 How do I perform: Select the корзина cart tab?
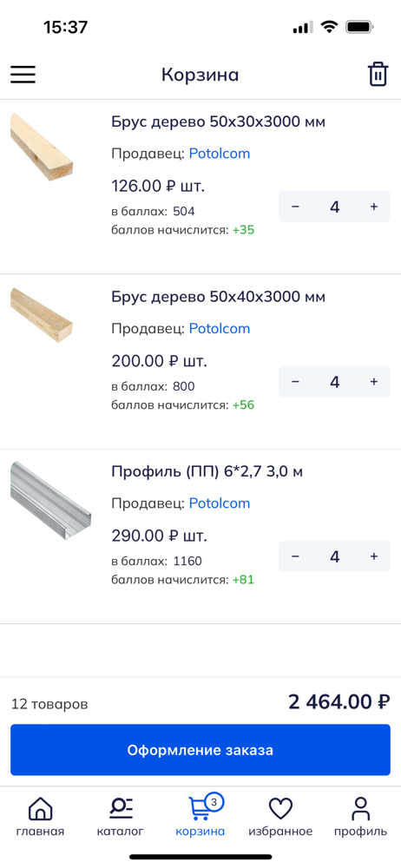click(x=200, y=816)
